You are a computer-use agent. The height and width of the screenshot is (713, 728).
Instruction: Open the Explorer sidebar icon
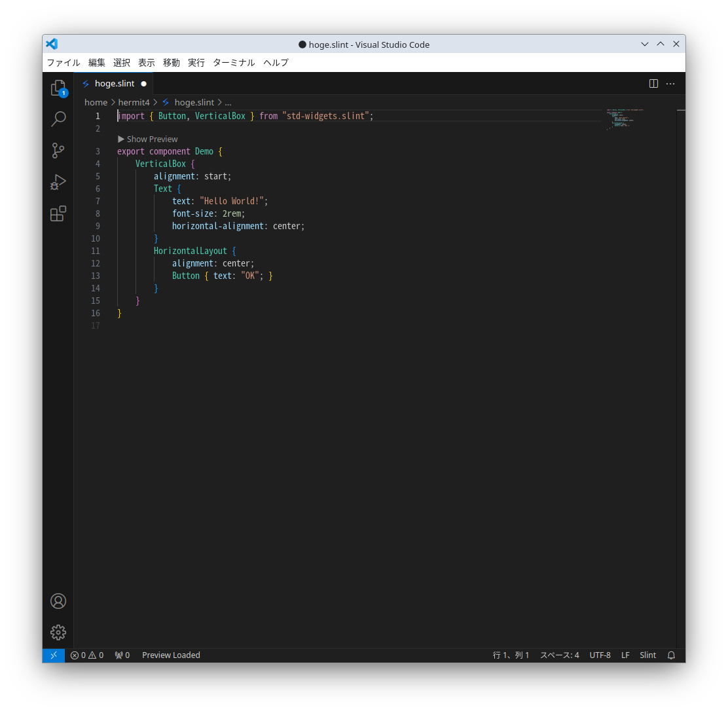(x=58, y=87)
